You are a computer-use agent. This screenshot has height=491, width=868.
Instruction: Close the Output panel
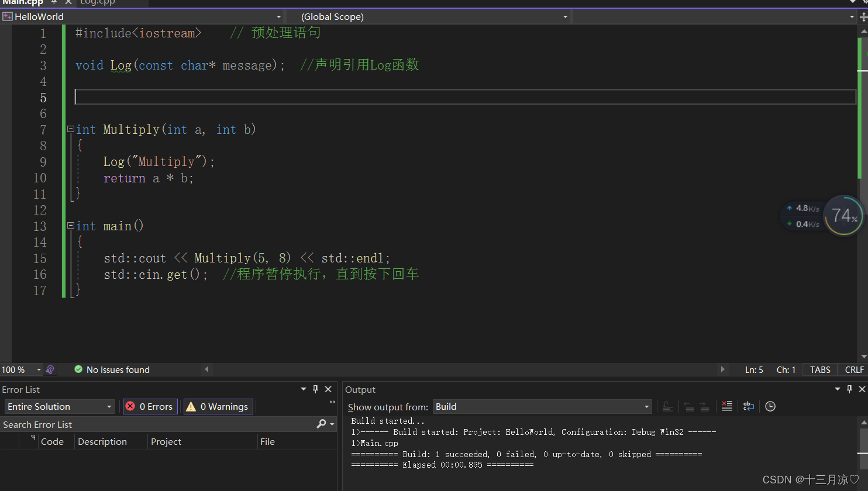click(862, 389)
